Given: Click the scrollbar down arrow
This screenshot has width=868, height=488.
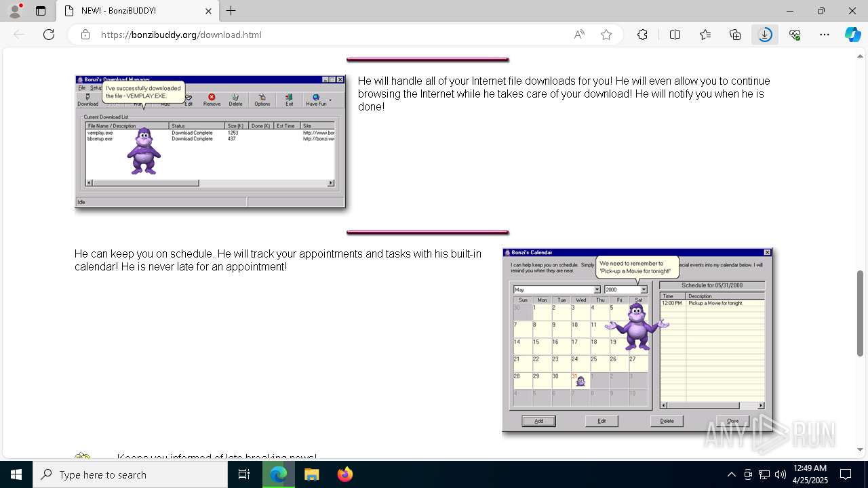Looking at the screenshot, I should [861, 449].
